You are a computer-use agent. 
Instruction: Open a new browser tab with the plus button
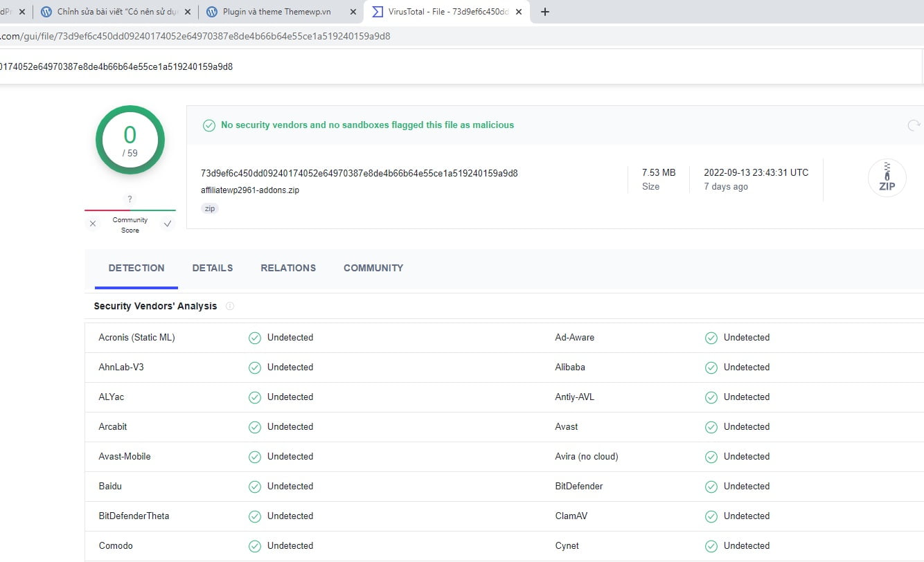click(545, 11)
